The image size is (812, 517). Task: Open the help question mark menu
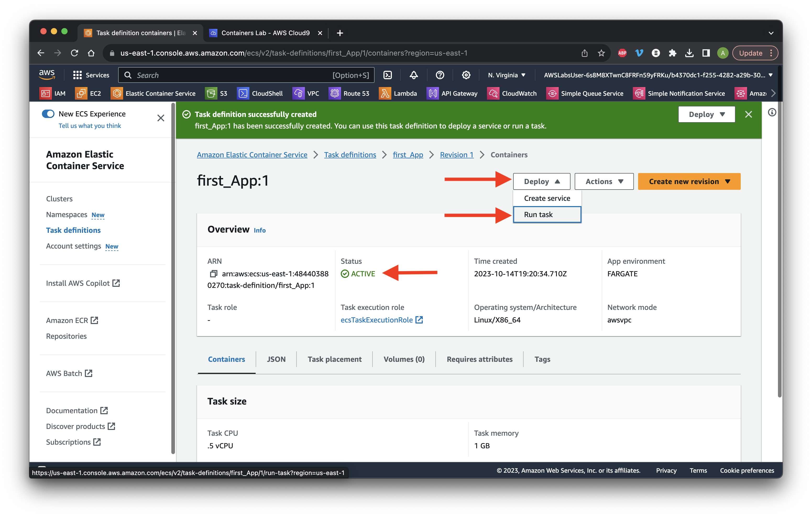[440, 75]
